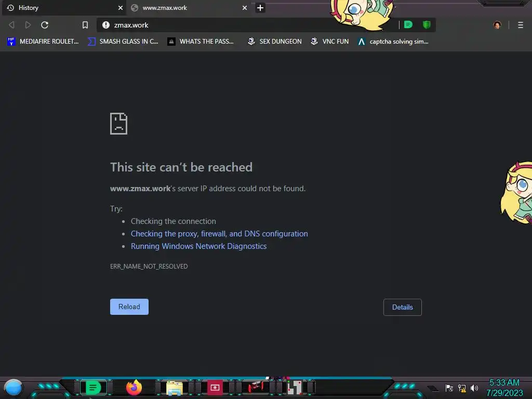Open the red screenshot app on taskbar
Viewport: 532px width, 399px height.
click(215, 388)
